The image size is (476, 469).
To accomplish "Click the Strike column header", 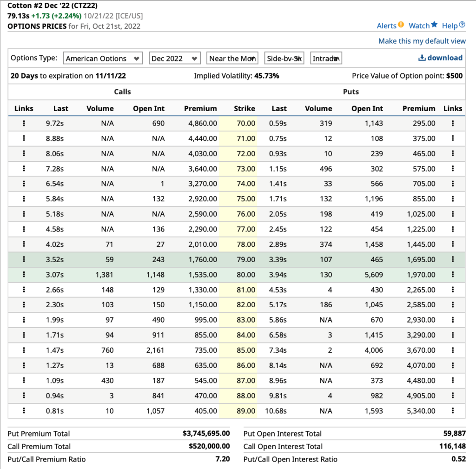I will click(245, 109).
